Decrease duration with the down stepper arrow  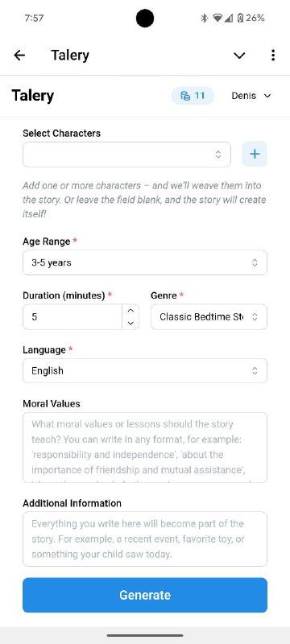130,323
